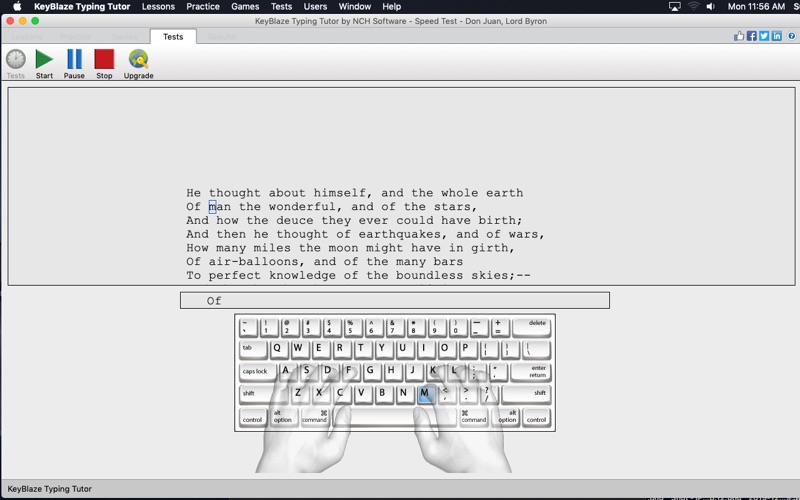Open the Upgrade option
The image size is (800, 500).
click(138, 64)
